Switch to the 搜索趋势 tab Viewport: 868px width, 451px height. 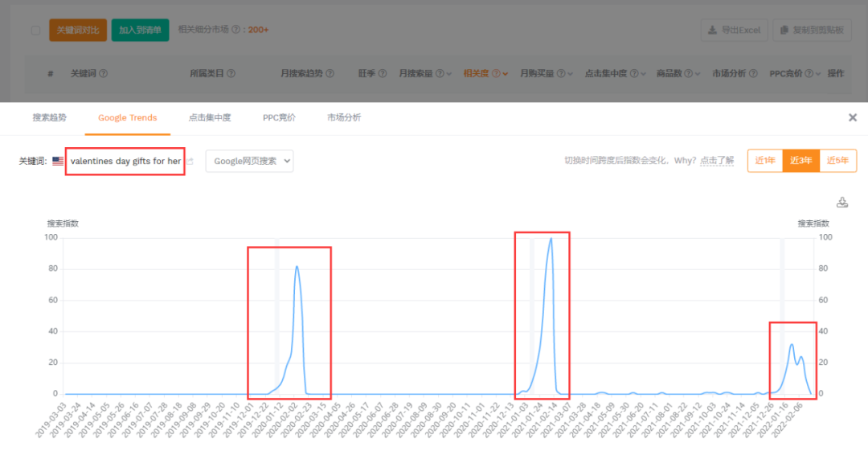tap(49, 117)
